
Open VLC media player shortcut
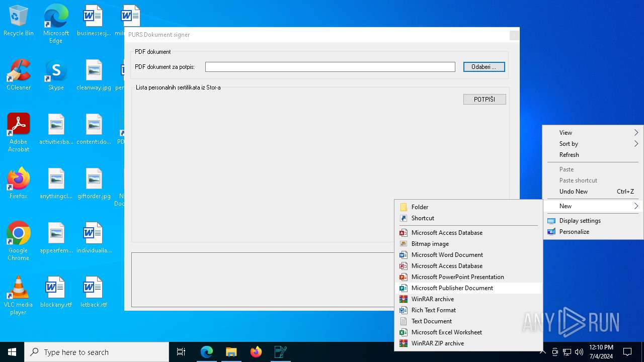pos(19,296)
